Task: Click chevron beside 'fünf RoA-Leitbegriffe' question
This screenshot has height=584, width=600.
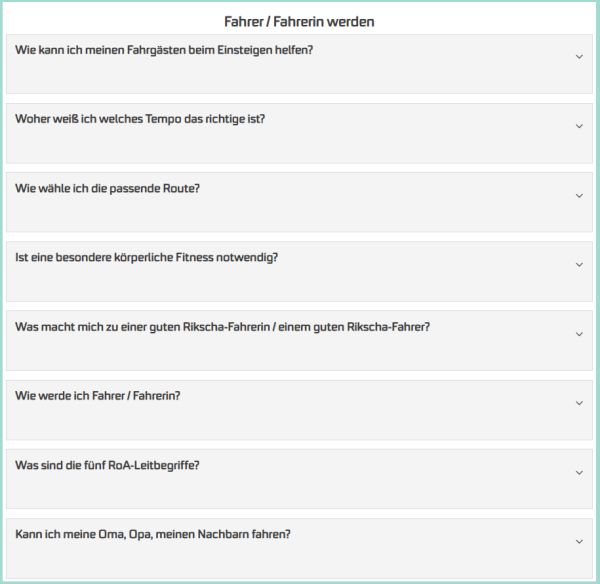Action: coord(579,472)
